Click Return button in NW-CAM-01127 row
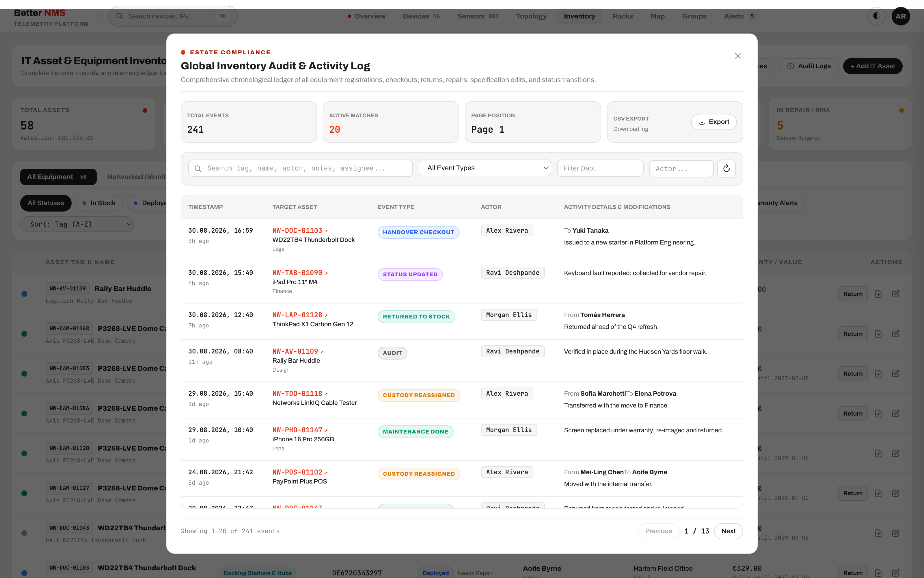 pyautogui.click(x=853, y=493)
